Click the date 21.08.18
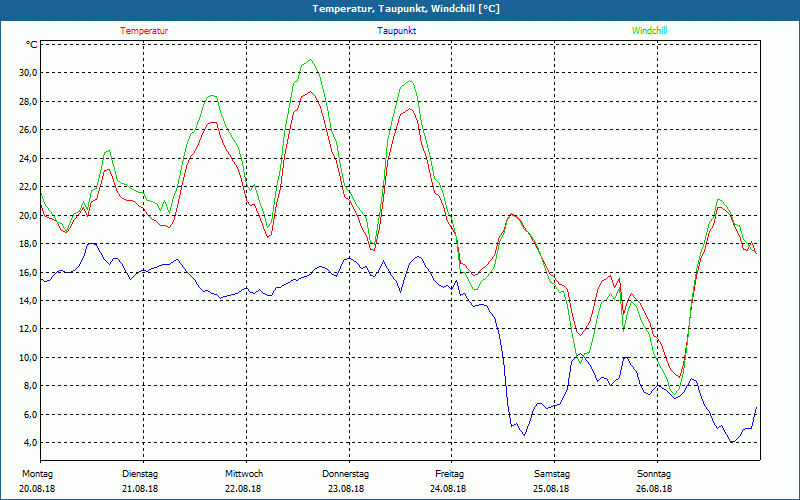The image size is (800, 500). 140,489
